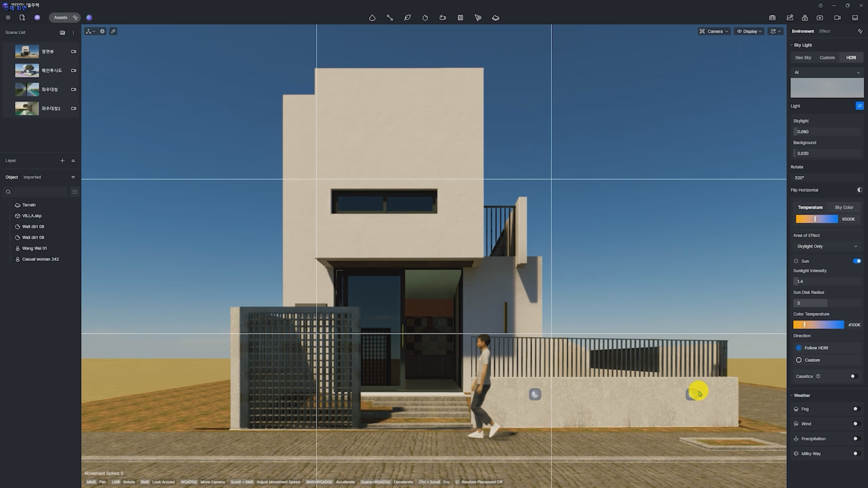This screenshot has height=488, width=868.
Task: Select the path tool icon
Action: coord(390,18)
